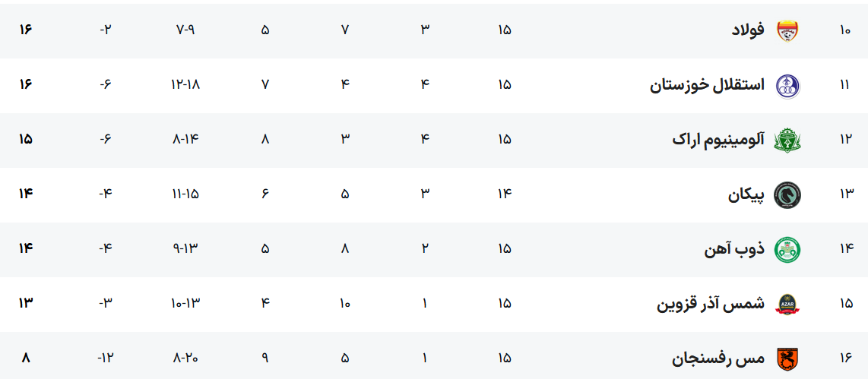This screenshot has height=379, width=868.
Task: Click the Esteghlal Khuzestan team crest
Action: pos(787,86)
